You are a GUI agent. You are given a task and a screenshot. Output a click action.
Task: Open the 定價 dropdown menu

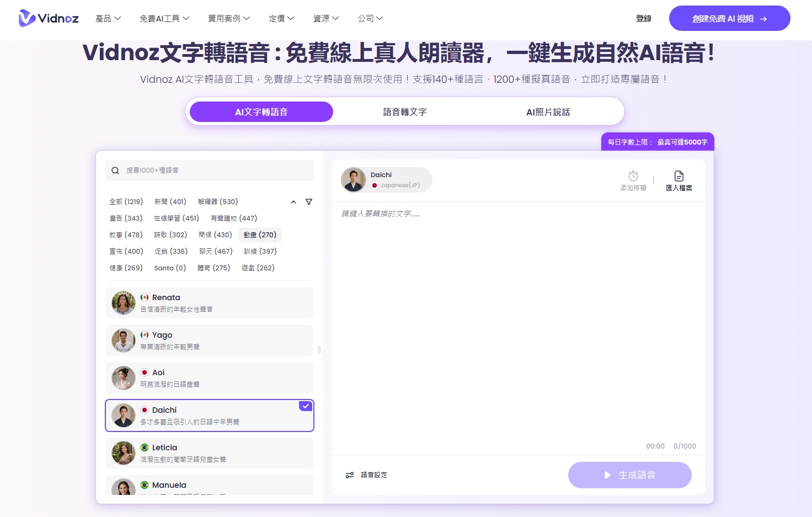(281, 19)
